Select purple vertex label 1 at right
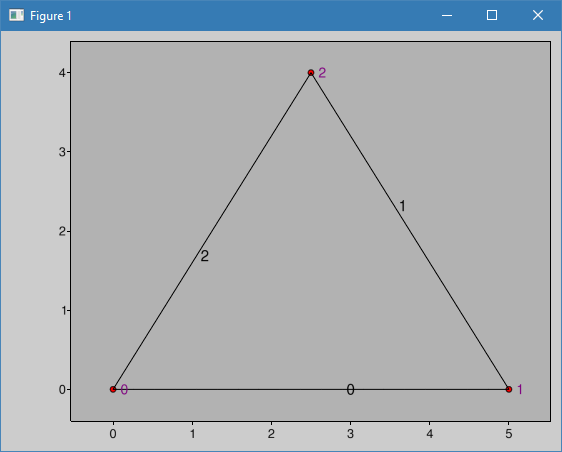 [520, 389]
